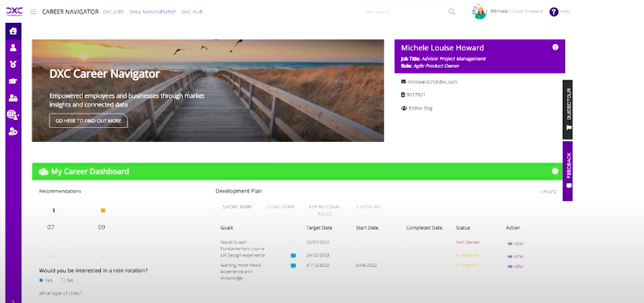Screen dimensions: 644x303
Task: Click the search magnifier icon
Action: pos(452,12)
